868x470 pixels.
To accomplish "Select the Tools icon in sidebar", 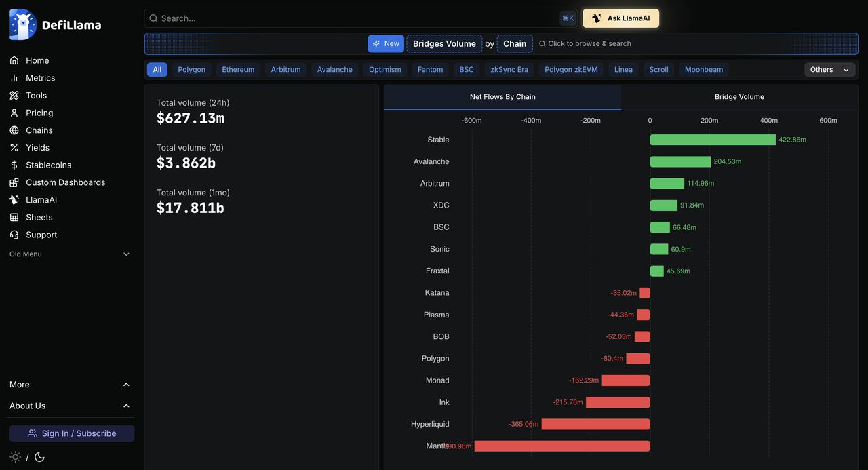I will [x=14, y=96].
